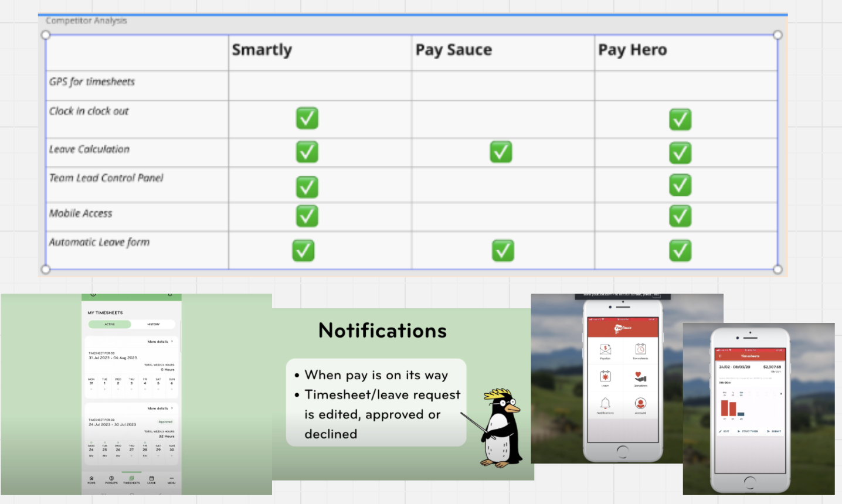Viewport: 842px width, 504px height.
Task: Click the $2,307.69 amount on Timesheets phone
Action: pos(772,367)
